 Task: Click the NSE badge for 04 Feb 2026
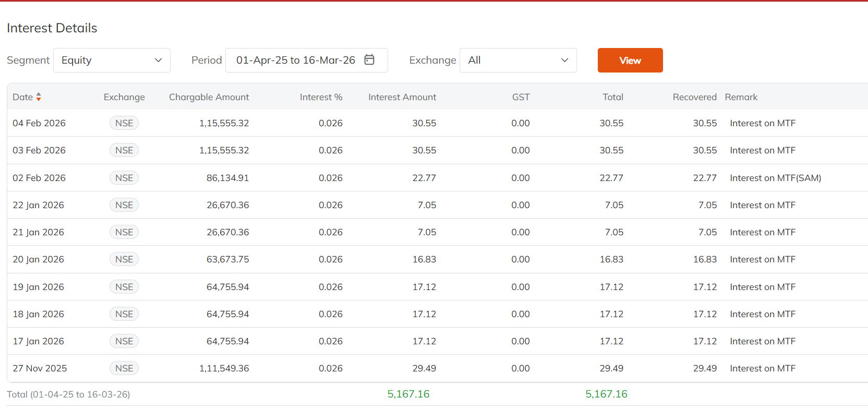pos(124,123)
